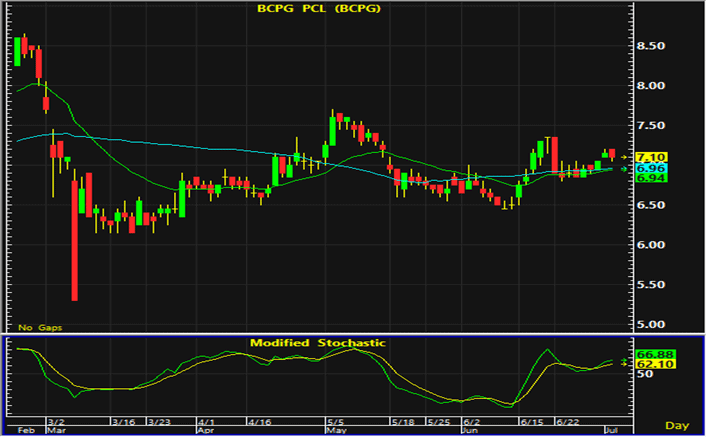Click the Jun month label
The image size is (707, 437).
tap(470, 430)
